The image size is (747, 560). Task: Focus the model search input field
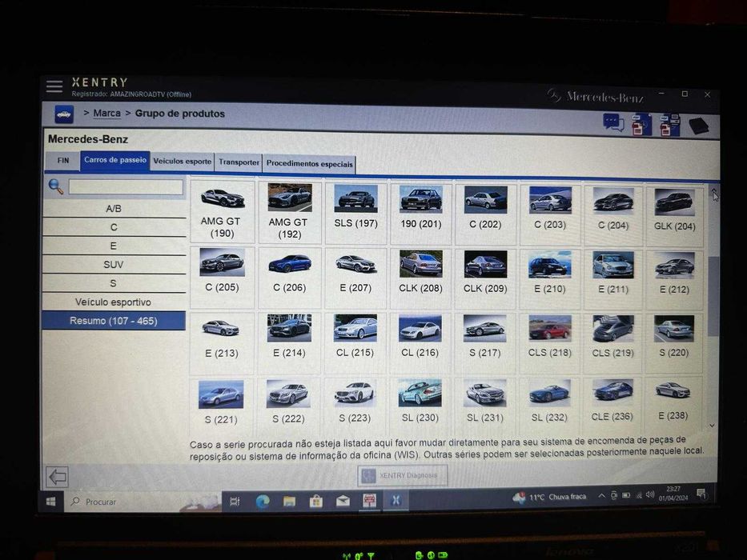click(x=126, y=186)
